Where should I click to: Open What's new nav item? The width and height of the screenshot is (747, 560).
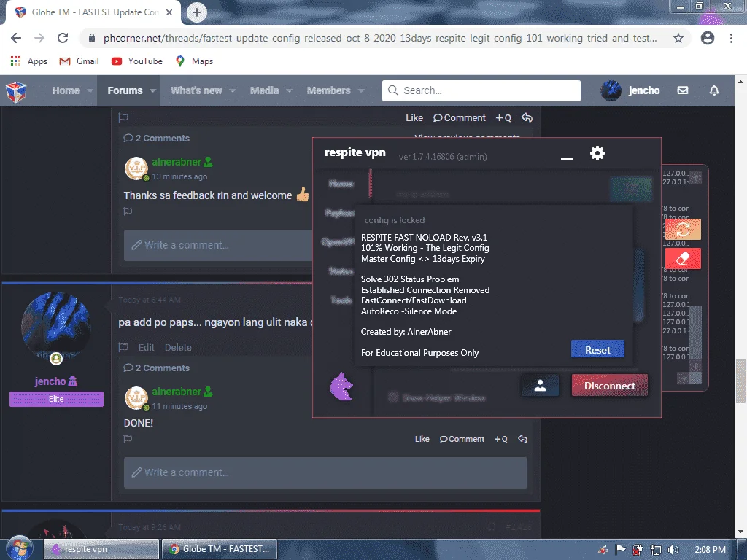(x=196, y=90)
